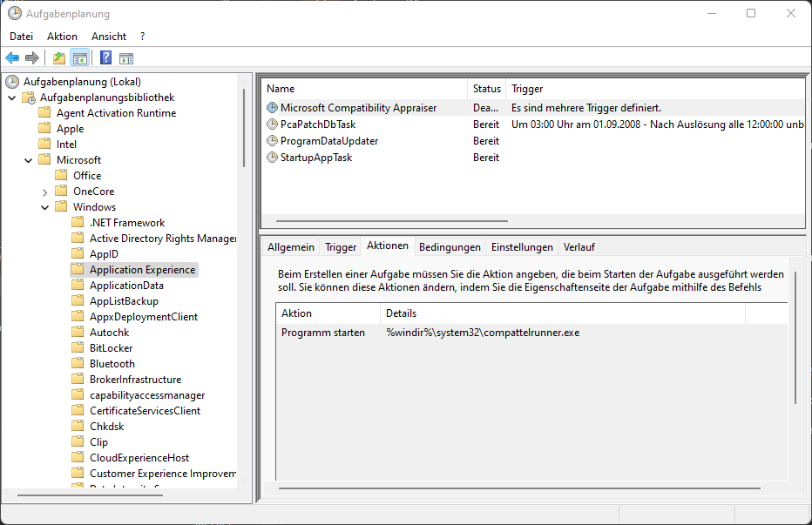The height and width of the screenshot is (525, 812).
Task: Select Active Directory Rights Management folder
Action: pyautogui.click(x=163, y=239)
